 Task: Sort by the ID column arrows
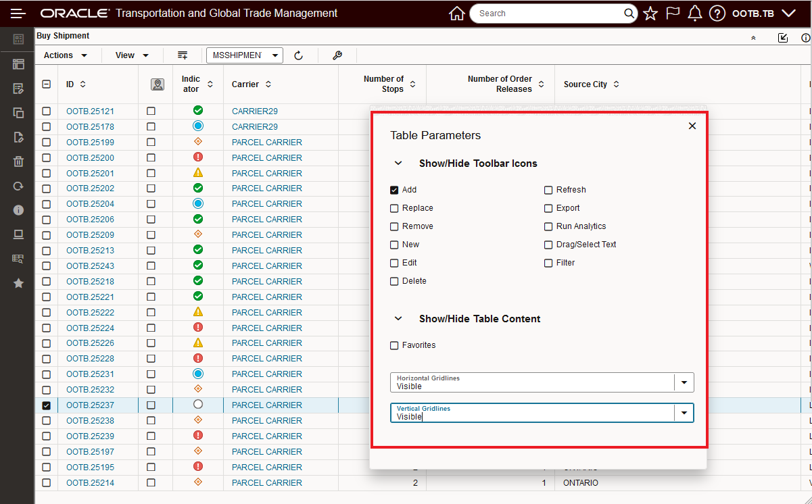pyautogui.click(x=83, y=84)
